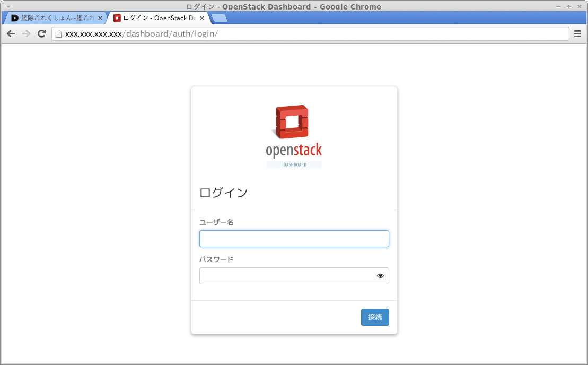Minimize the Chrome window
Screen dimensions: 588x365
pos(558,6)
